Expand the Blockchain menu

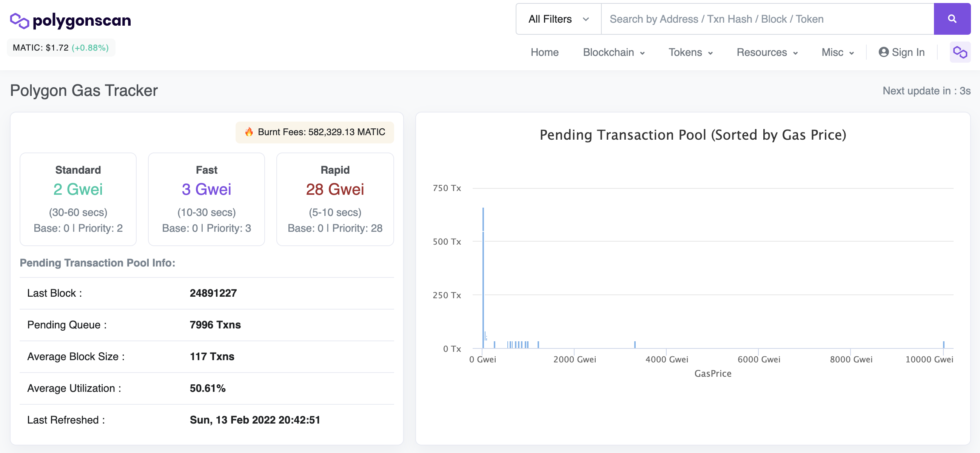point(614,52)
